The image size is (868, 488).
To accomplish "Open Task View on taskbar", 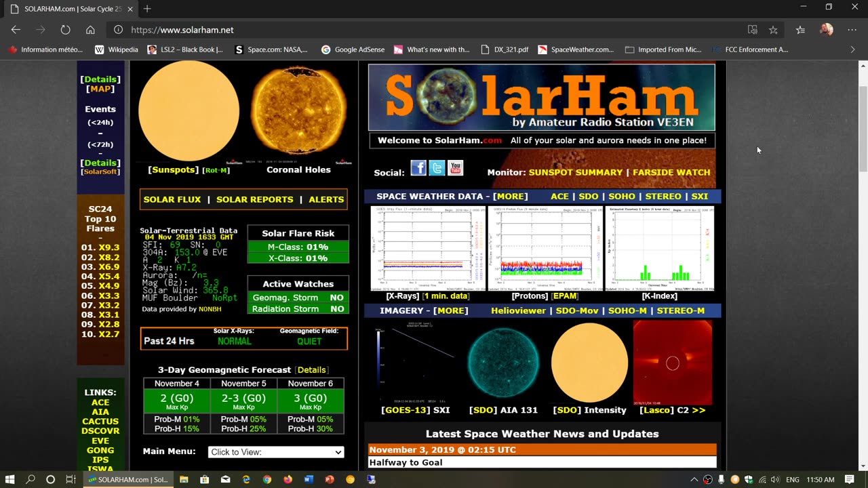I will tap(71, 479).
